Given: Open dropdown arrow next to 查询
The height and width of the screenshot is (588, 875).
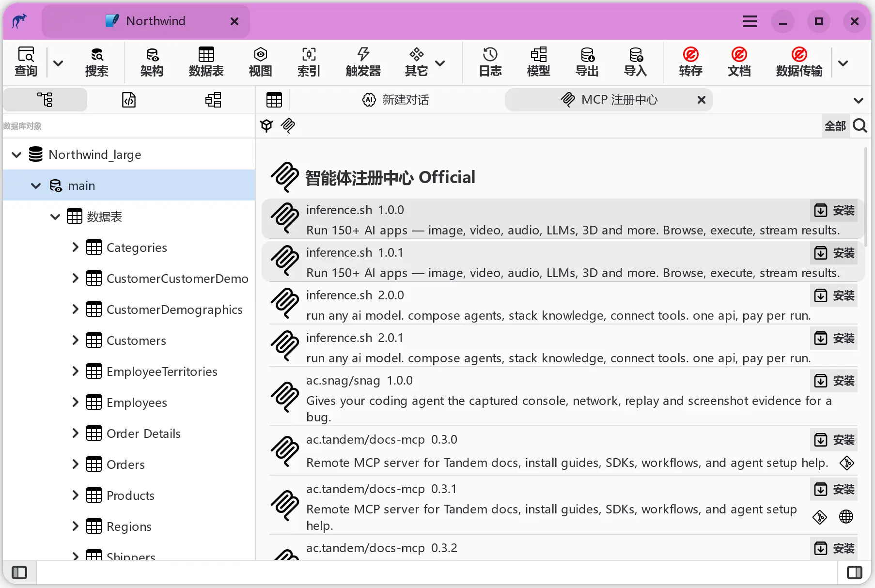Looking at the screenshot, I should click(x=58, y=63).
